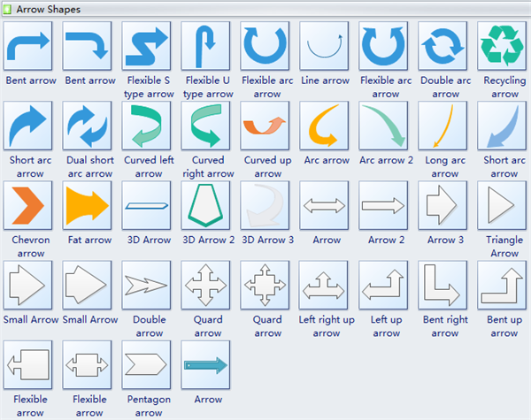This screenshot has height=420, width=531.
Task: Choose the Triangle Arrow shape
Action: pyautogui.click(x=502, y=205)
